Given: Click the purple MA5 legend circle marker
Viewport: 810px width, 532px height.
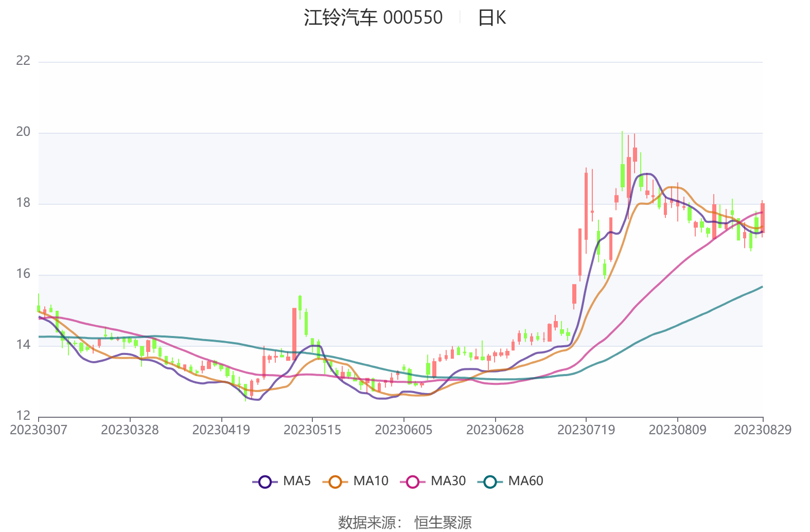Looking at the screenshot, I should 265,482.
